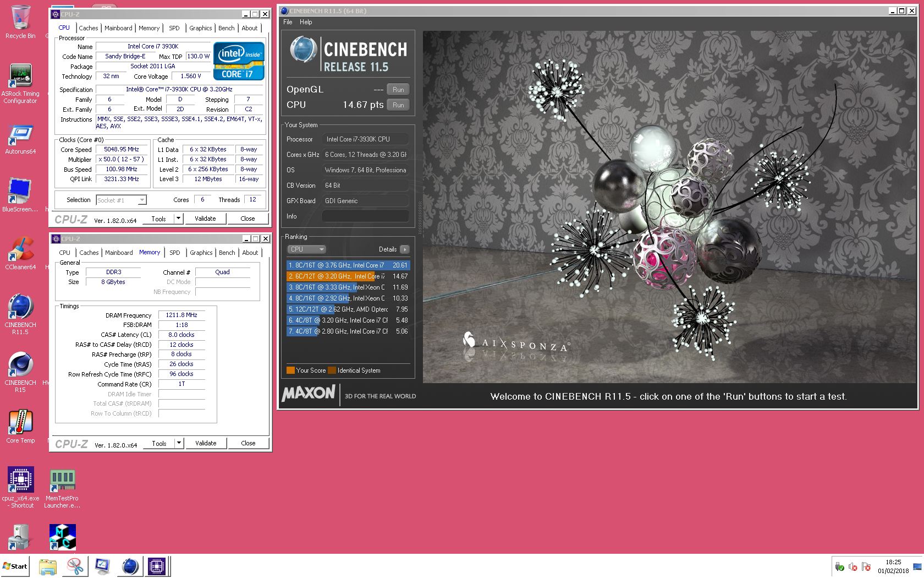Image resolution: width=924 pixels, height=578 pixels.
Task: Open Mainboard tab in top CPU-Z window
Action: click(x=118, y=28)
